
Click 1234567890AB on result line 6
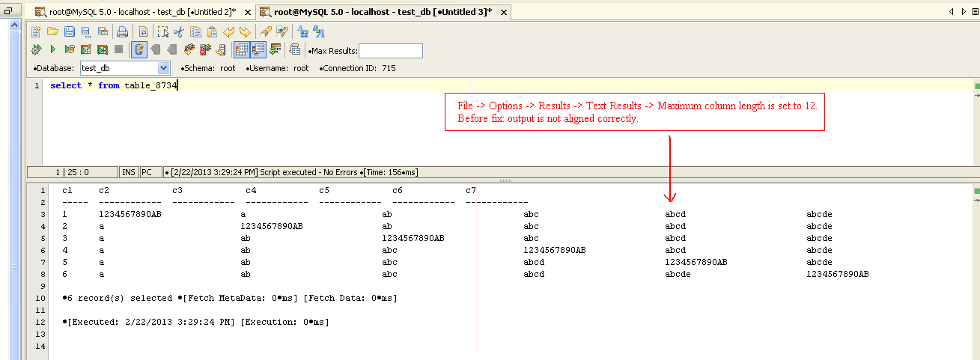pos(555,250)
